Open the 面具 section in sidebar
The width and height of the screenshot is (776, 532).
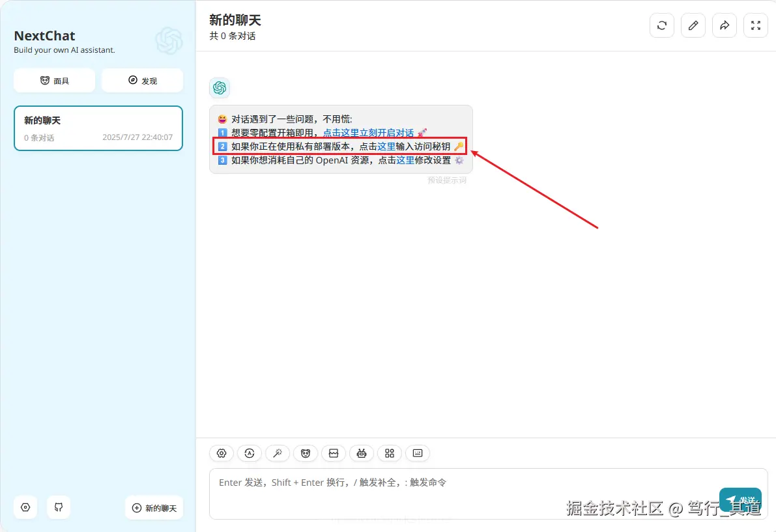click(x=54, y=80)
